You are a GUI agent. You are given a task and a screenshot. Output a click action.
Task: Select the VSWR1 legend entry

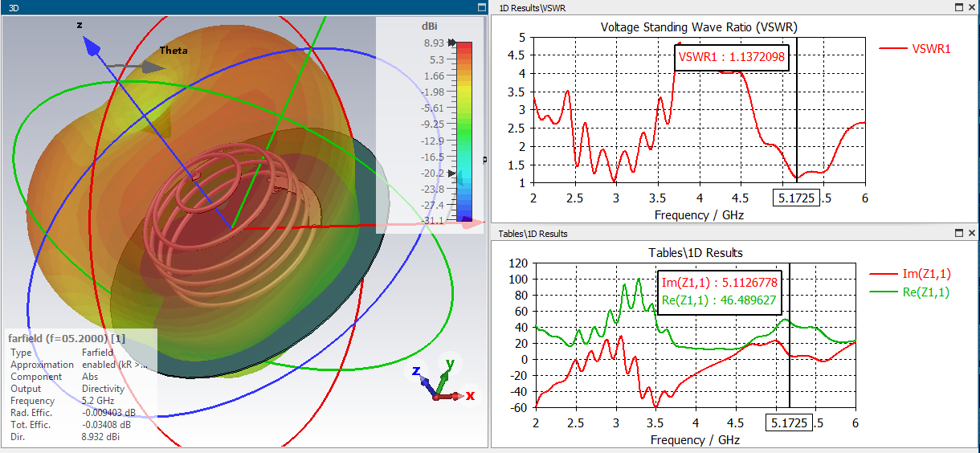[915, 48]
